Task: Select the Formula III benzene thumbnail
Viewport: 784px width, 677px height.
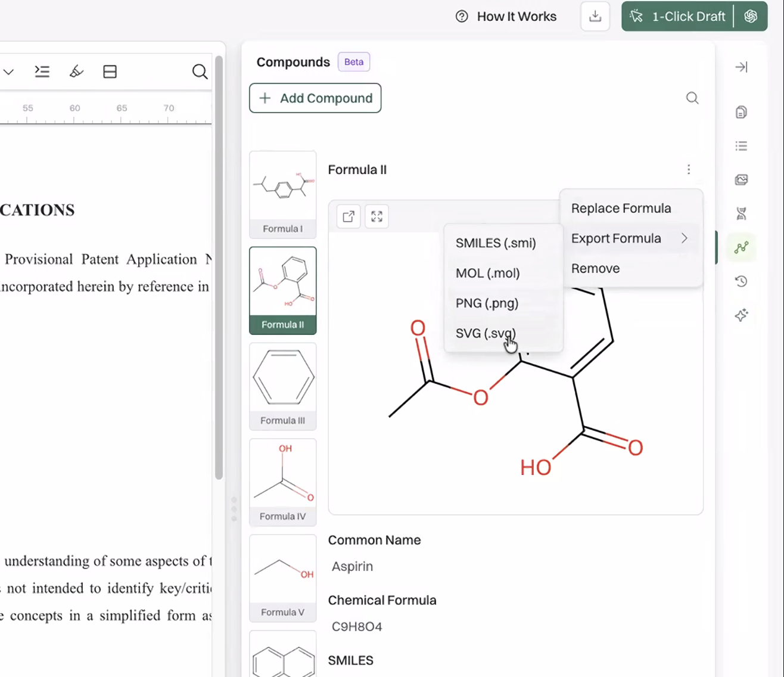Action: coord(282,386)
